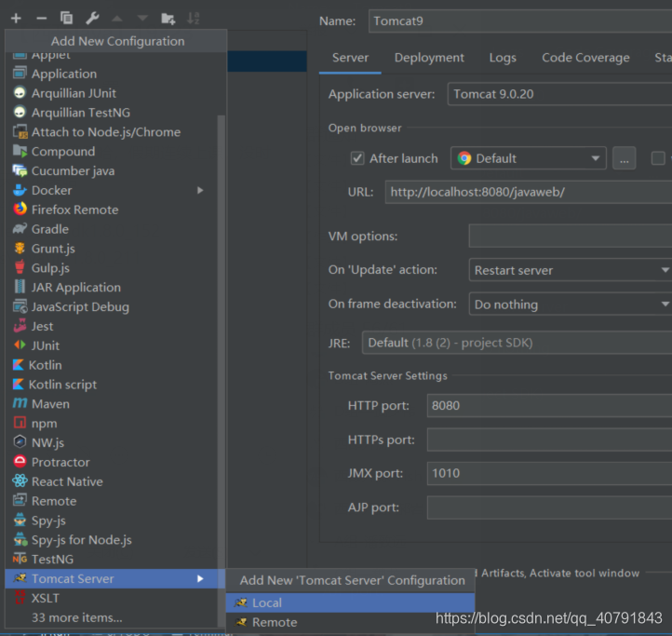The image size is (672, 636).
Task: Show 33 more items in list
Action: (77, 617)
